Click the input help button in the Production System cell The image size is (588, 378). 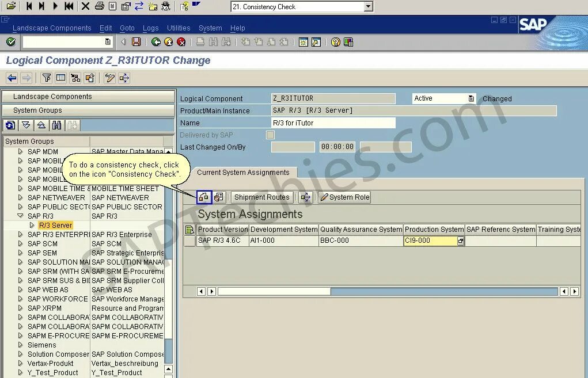pyautogui.click(x=461, y=240)
